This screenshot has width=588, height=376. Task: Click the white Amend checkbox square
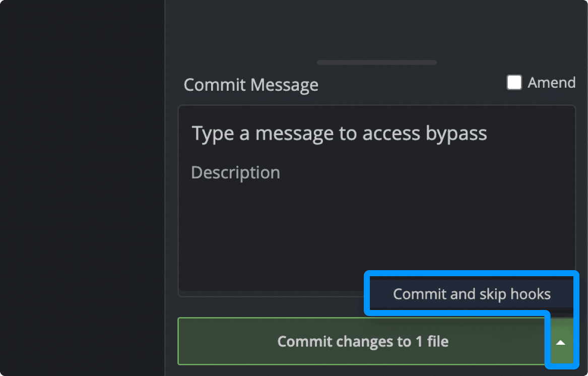click(514, 83)
